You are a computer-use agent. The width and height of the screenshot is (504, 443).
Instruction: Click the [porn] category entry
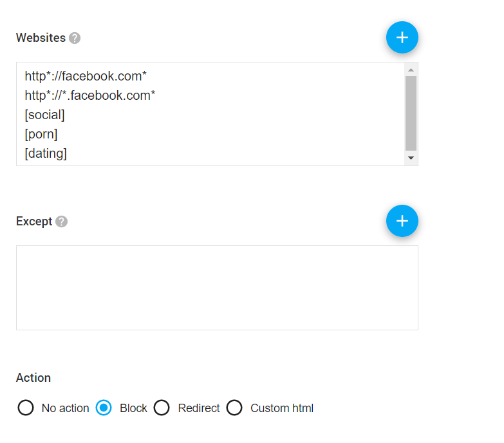coord(41,134)
